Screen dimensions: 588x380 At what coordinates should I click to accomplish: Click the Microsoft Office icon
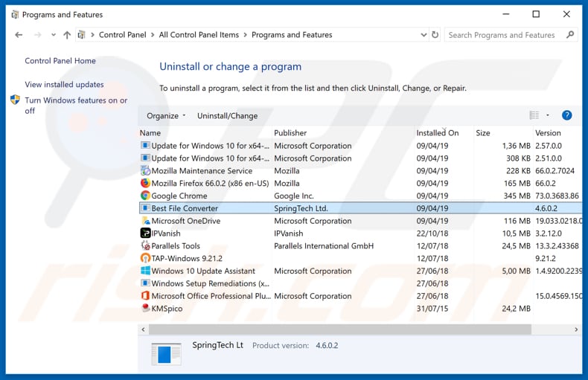[145, 296]
